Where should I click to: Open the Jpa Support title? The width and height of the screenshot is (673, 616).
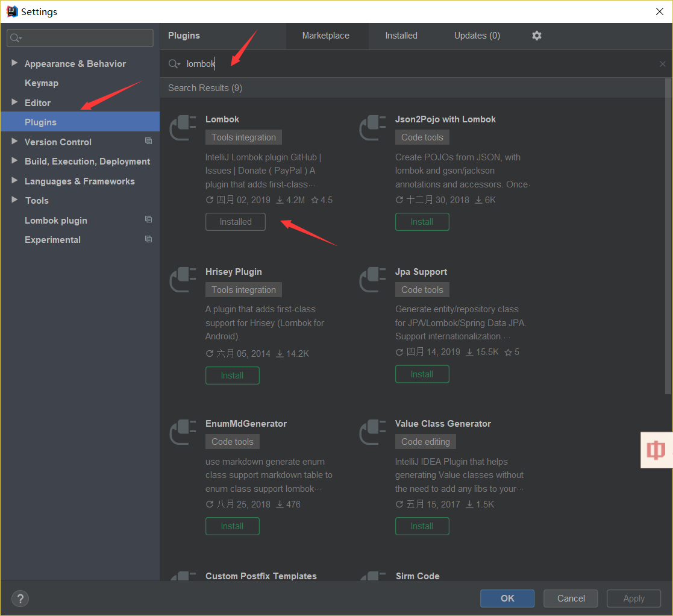tap(421, 272)
